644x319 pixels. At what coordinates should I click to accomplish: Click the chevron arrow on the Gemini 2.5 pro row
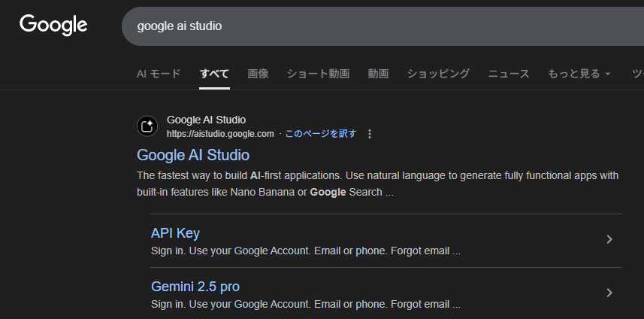[x=609, y=293]
